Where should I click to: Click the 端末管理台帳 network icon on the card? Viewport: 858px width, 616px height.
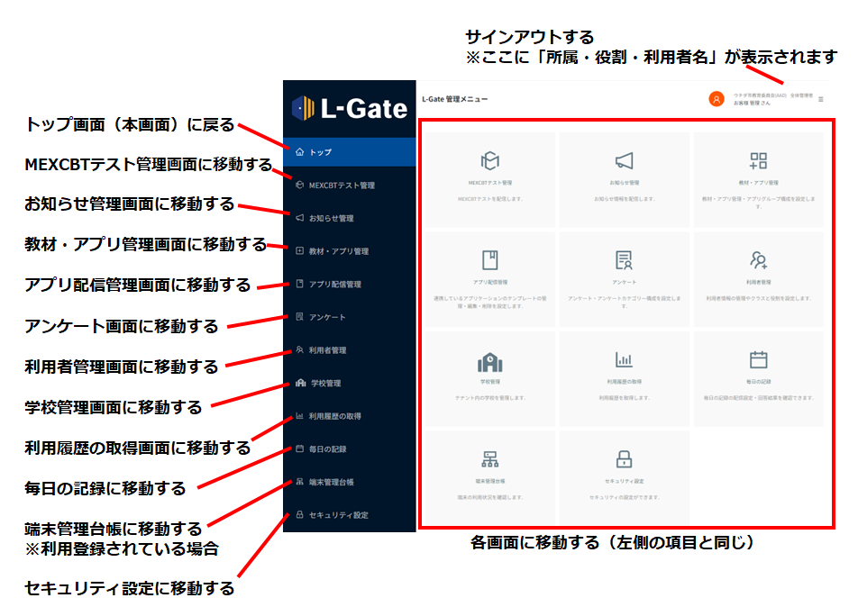coord(489,459)
